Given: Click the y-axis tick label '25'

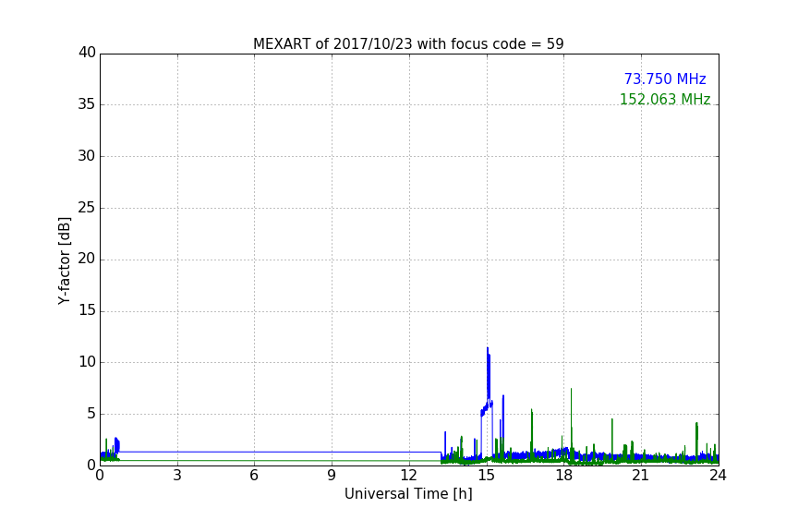Looking at the screenshot, I should pyautogui.click(x=87, y=208).
